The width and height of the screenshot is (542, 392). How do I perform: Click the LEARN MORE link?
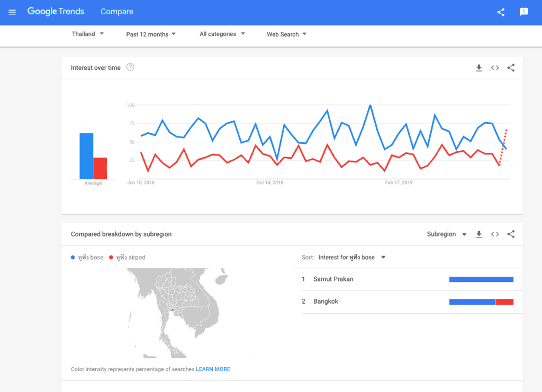click(x=213, y=369)
